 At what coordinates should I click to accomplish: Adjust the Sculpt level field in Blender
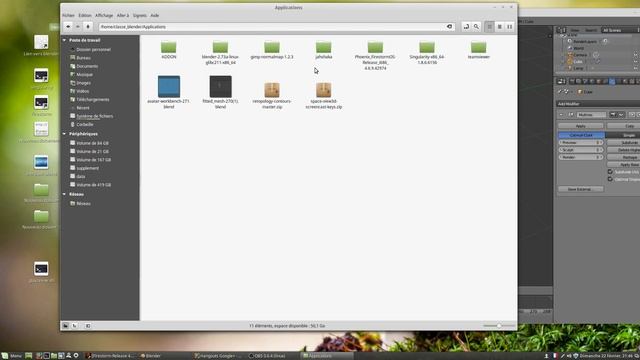pos(580,150)
